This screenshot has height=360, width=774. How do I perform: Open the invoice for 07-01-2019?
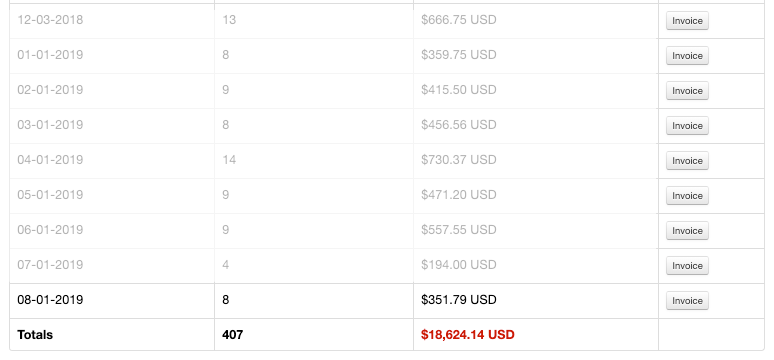tap(687, 266)
